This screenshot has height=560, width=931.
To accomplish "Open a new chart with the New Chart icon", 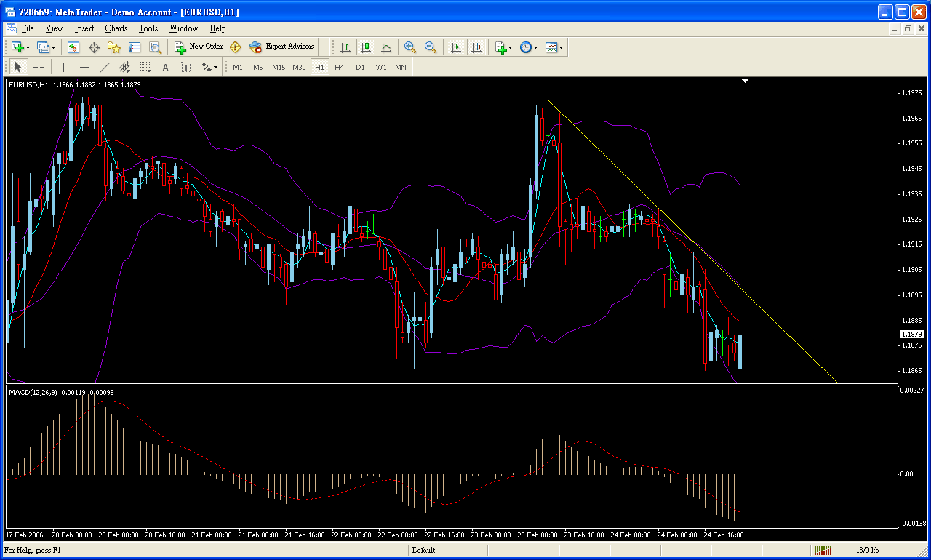I will pos(17,47).
